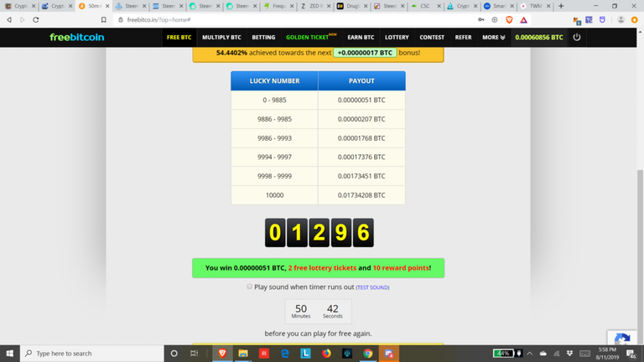The width and height of the screenshot is (644, 362).
Task: Click the plus-circle icon in address bar
Action: point(495,20)
